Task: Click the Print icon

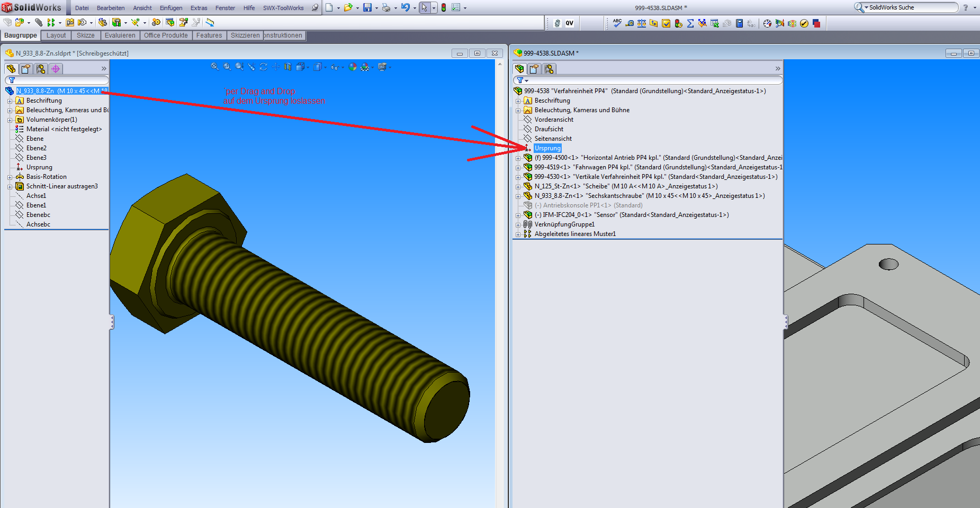Action: pos(386,7)
